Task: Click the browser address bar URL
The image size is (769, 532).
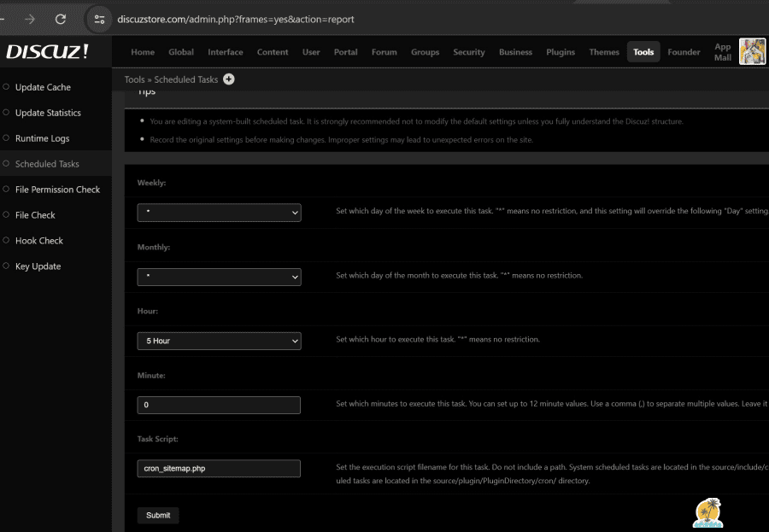Action: click(235, 19)
